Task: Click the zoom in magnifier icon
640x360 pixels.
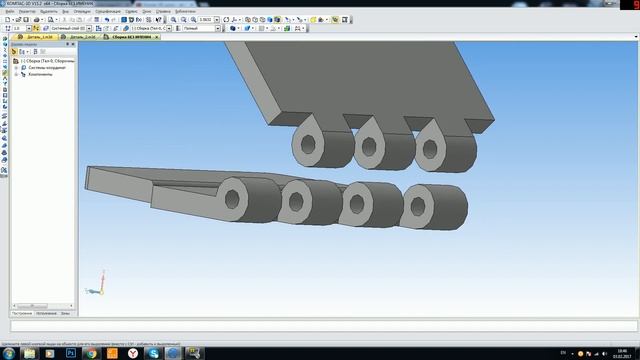Action: 173,20
